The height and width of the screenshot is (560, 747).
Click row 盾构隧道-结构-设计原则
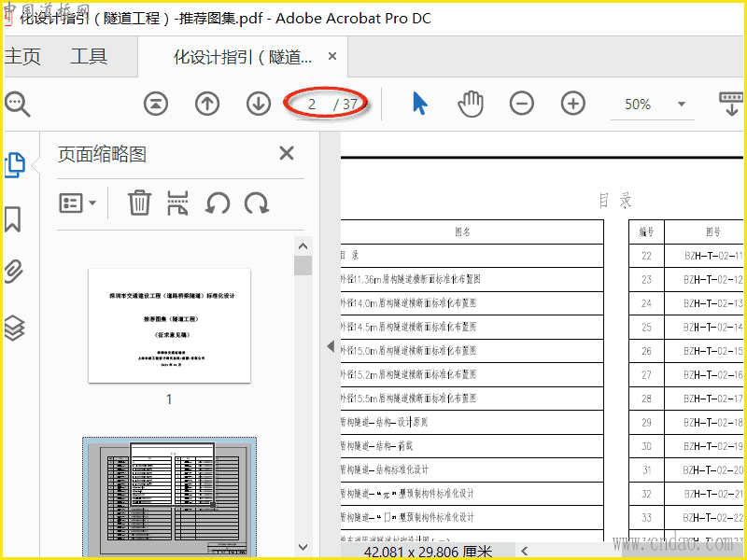point(472,422)
